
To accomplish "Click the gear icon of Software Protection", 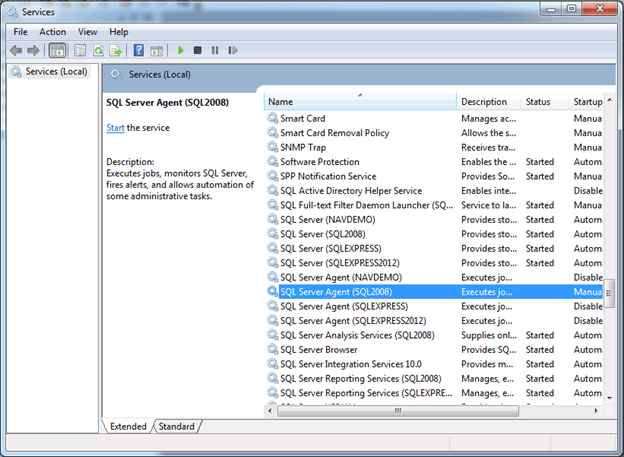I will pos(273,162).
